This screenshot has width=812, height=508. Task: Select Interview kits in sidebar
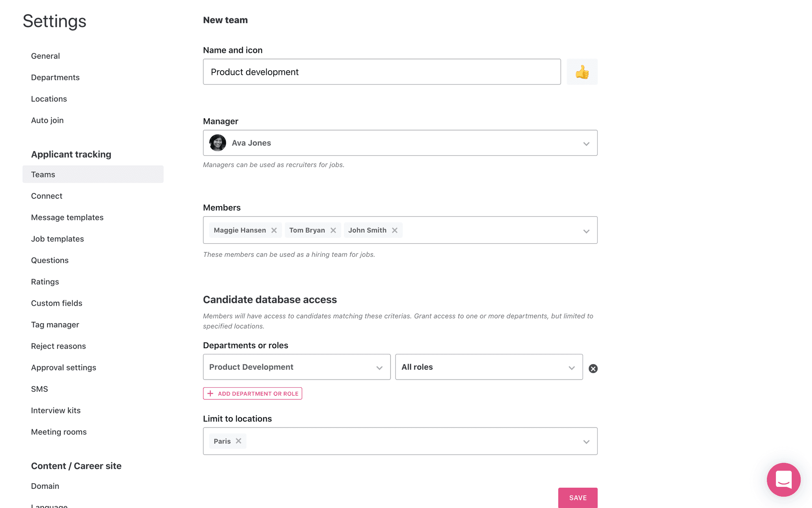[56, 410]
